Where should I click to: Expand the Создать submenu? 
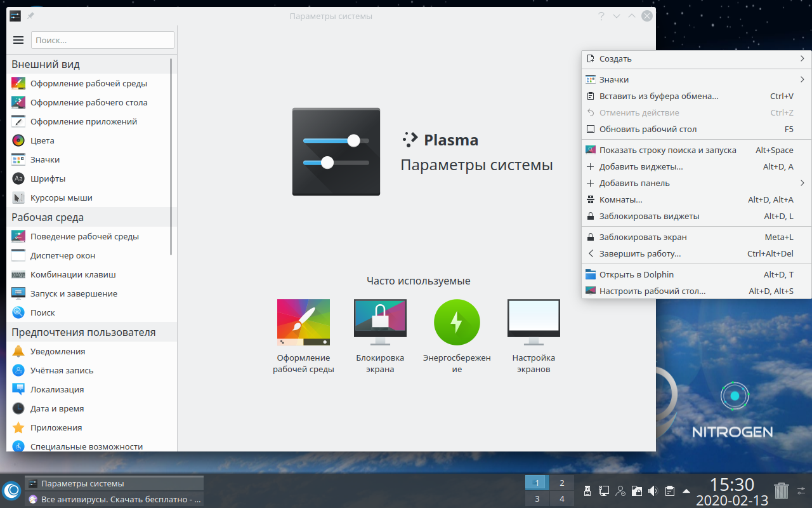pyautogui.click(x=697, y=59)
